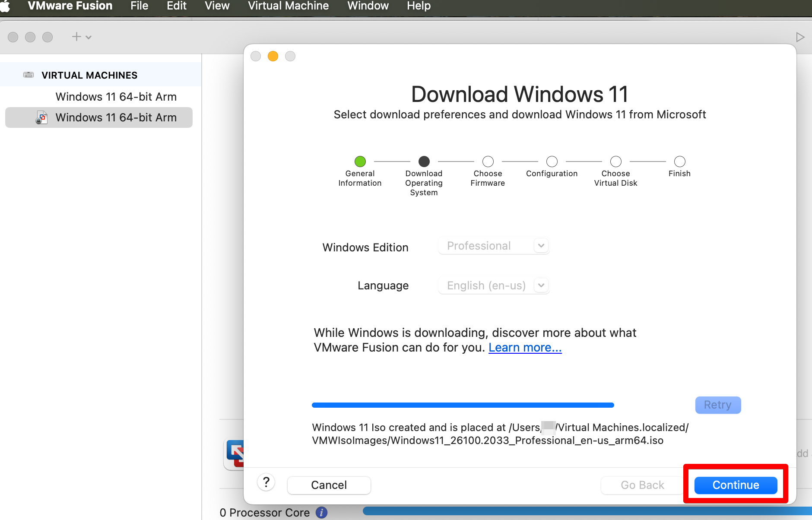Click the Choose Virtual Disk step circle
Viewport: 812px width, 520px height.
point(616,162)
